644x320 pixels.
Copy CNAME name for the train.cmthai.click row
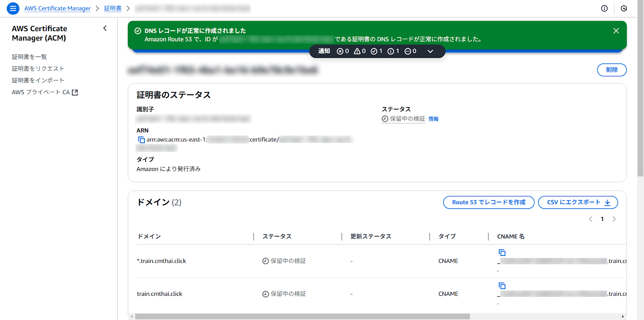(502, 286)
